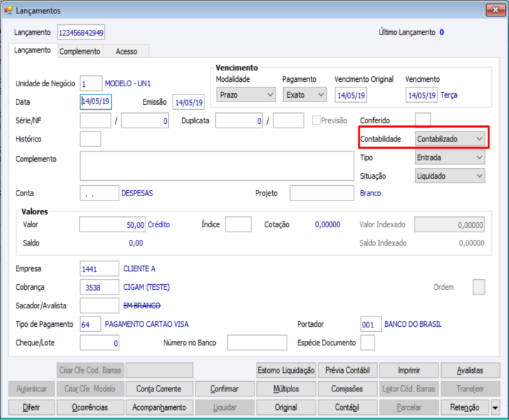Open the Tipo Entrada dropdown

pos(450,157)
